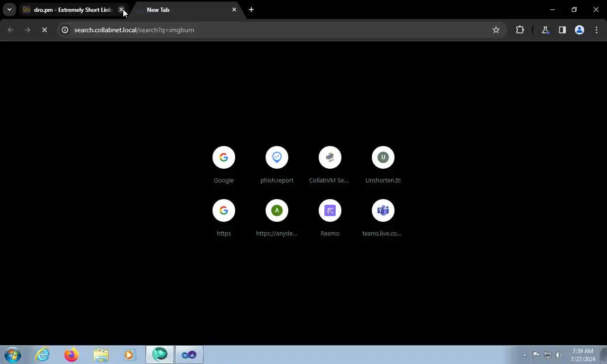Launch Internet Explorer from taskbar
Screen dimensions: 607x364
point(43,355)
